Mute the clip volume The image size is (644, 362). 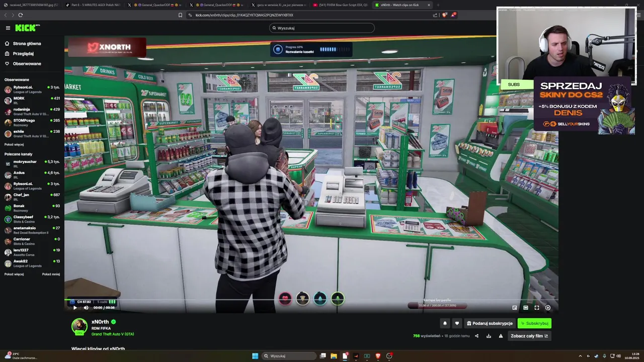click(86, 308)
